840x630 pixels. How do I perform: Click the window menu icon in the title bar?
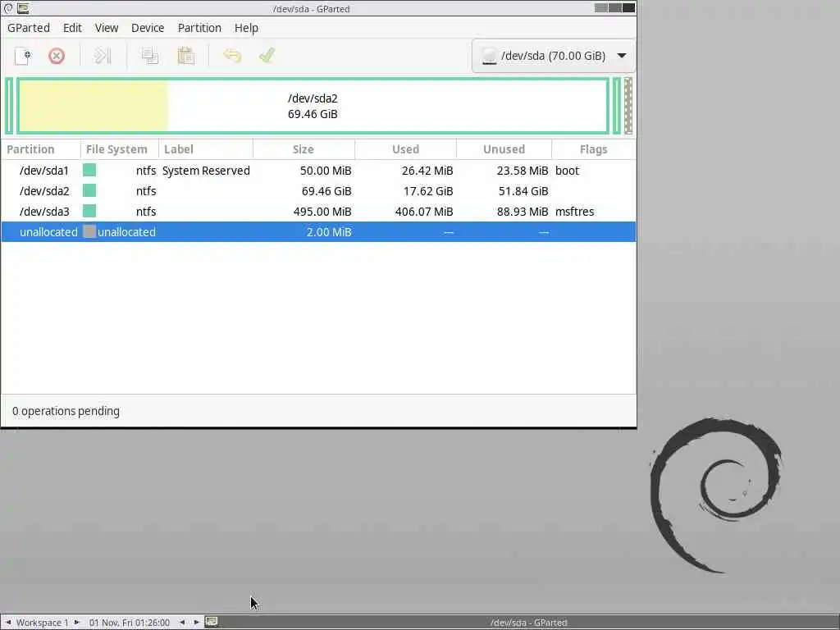pyautogui.click(x=8, y=8)
